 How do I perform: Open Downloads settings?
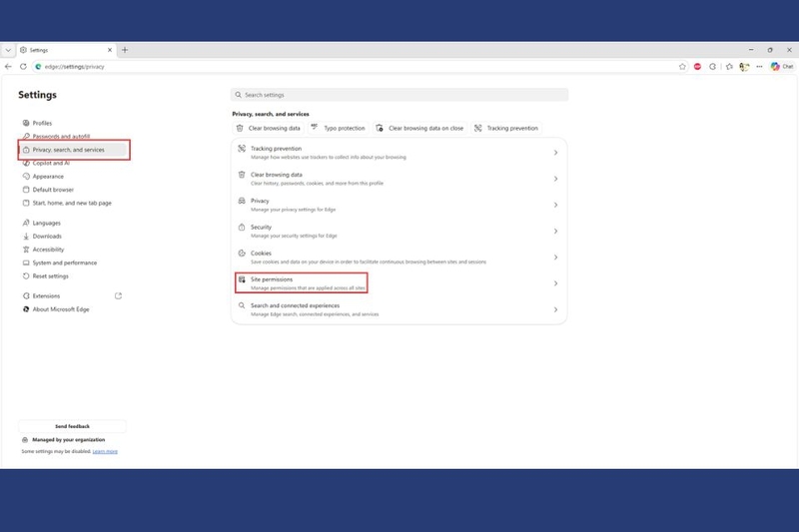click(x=47, y=237)
